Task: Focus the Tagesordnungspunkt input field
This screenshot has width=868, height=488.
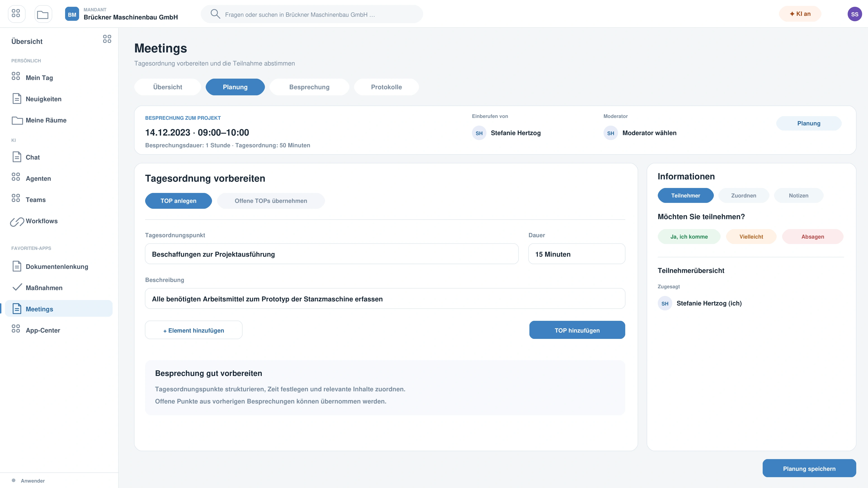Action: coord(332,254)
